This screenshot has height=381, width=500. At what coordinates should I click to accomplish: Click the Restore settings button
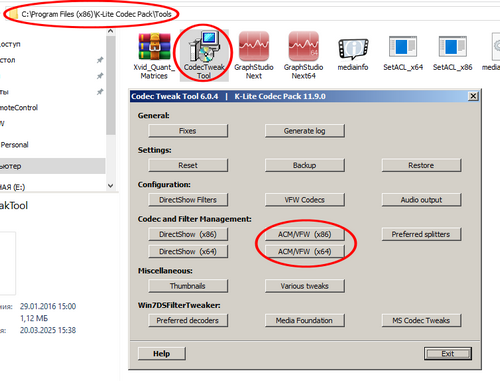pos(421,165)
